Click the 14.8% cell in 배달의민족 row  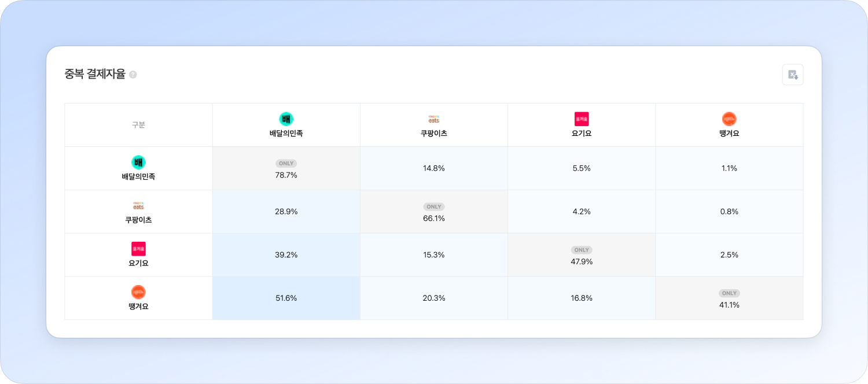click(433, 168)
